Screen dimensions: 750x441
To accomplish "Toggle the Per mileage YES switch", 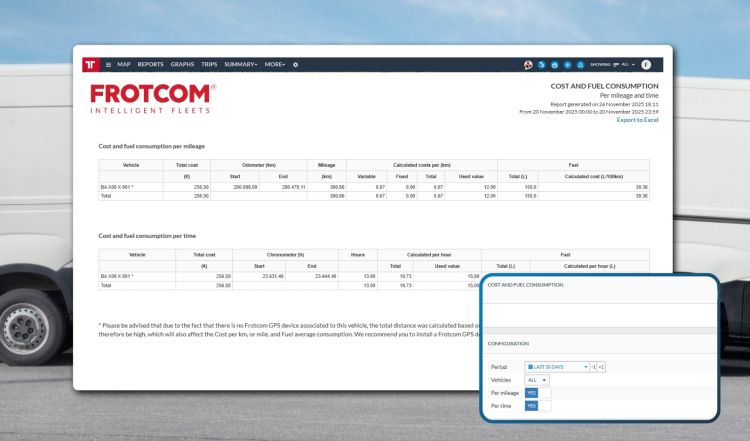I will (532, 393).
